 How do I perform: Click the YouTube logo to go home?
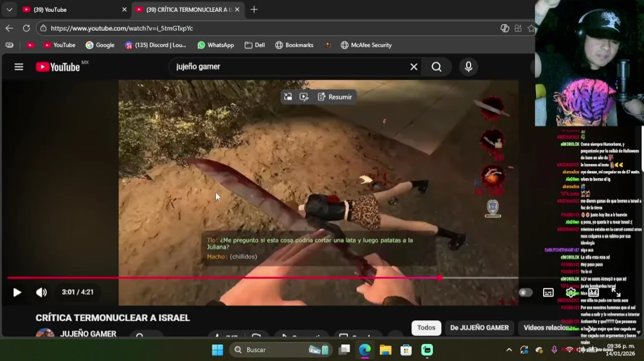point(58,67)
